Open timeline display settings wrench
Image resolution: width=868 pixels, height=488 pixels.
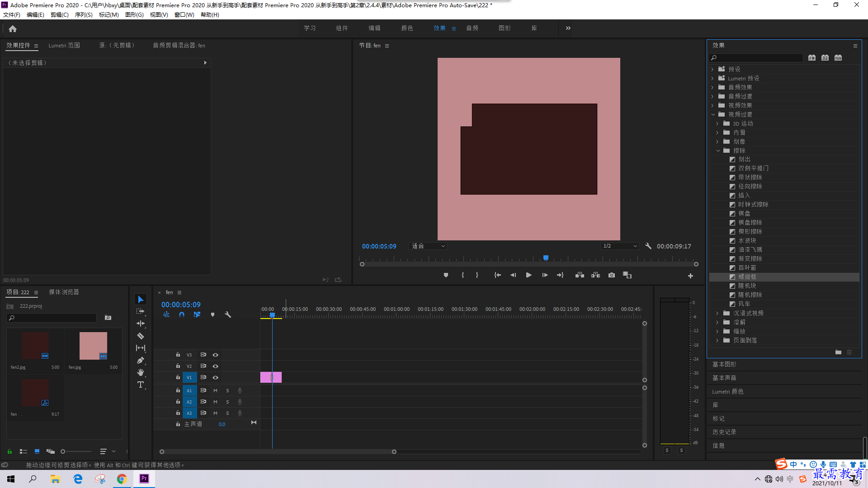point(228,314)
